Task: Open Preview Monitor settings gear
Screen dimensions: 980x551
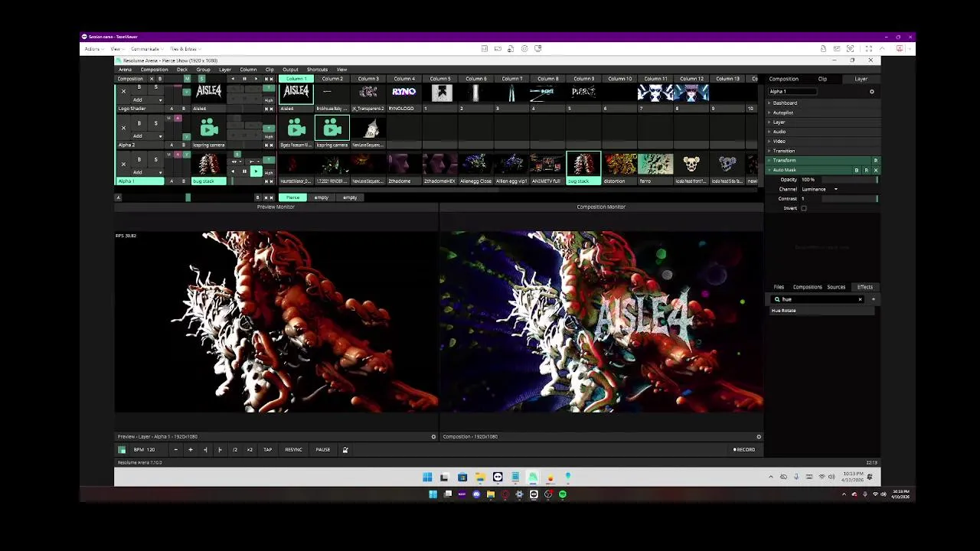Action: [433, 436]
